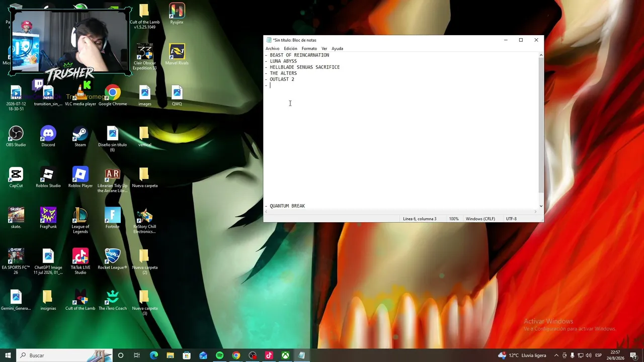This screenshot has height=362, width=644.
Task: Select the 'Nueva carpeta' folder beside Librarian
Action: pos(145,177)
